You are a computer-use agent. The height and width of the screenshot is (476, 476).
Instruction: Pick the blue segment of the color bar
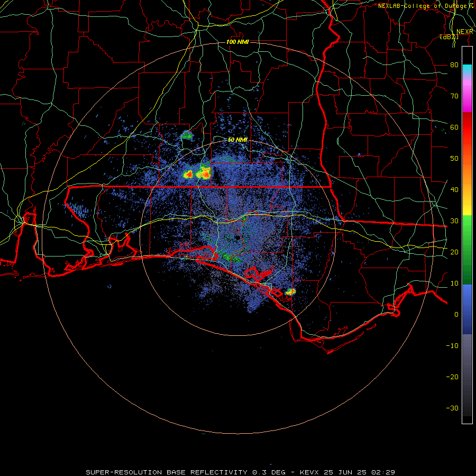[467, 309]
